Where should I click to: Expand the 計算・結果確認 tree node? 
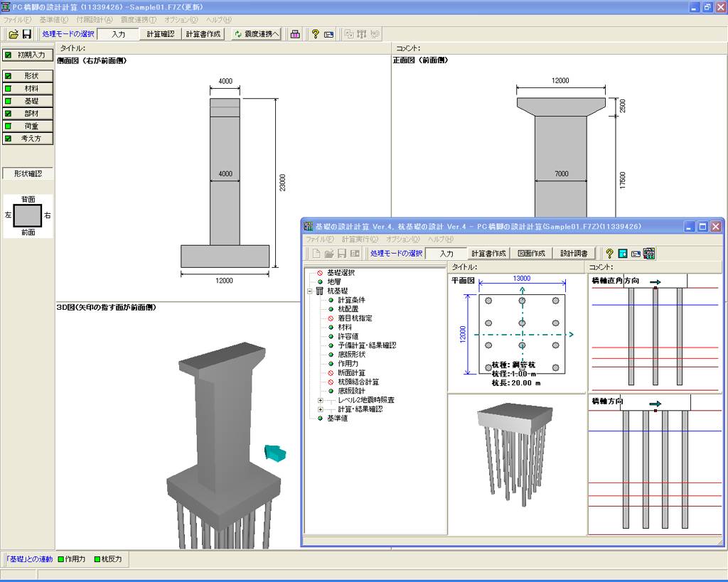point(321,409)
